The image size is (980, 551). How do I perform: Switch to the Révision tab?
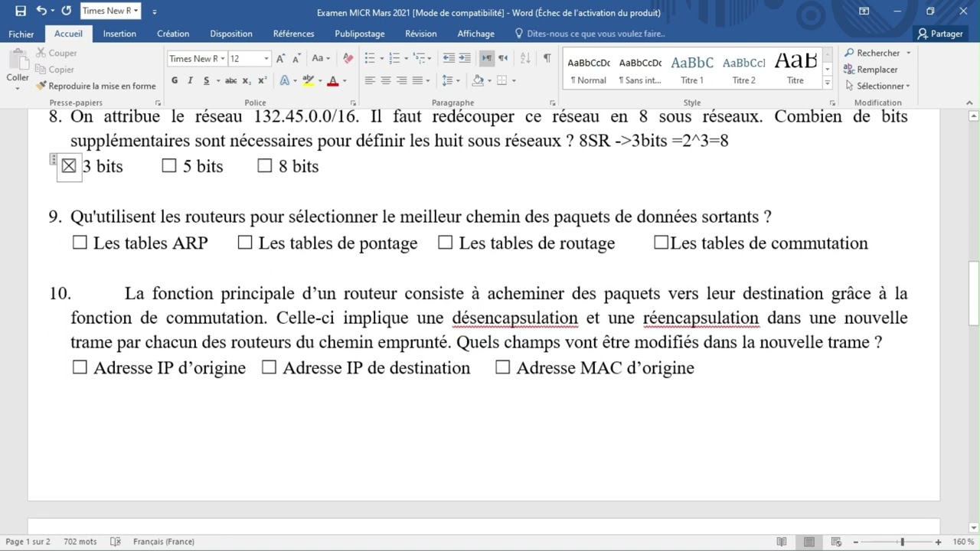point(421,34)
